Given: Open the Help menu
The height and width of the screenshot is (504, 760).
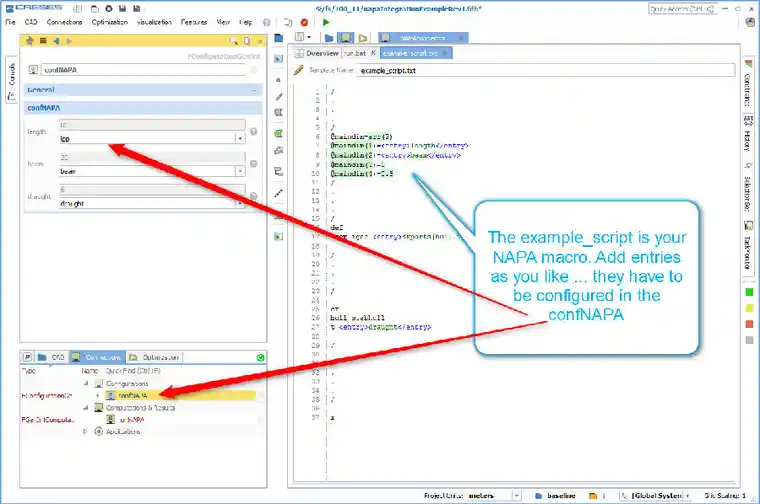Looking at the screenshot, I should tap(246, 22).
